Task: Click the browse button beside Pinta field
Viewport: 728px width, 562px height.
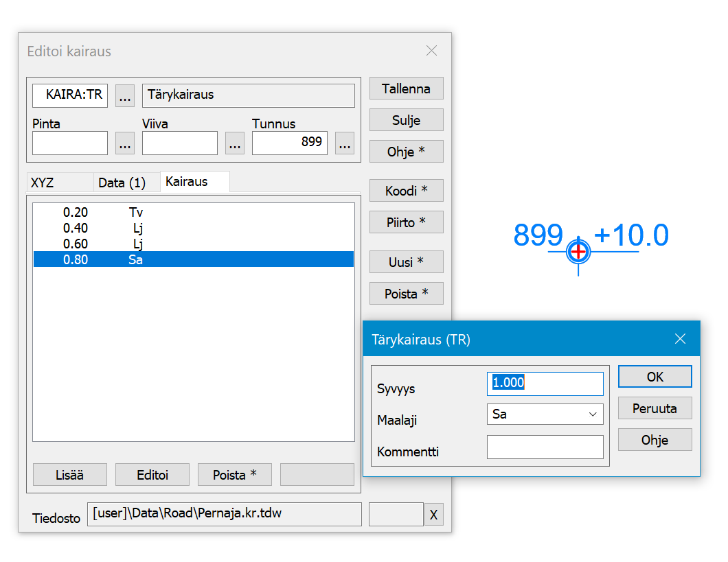Action: [124, 143]
